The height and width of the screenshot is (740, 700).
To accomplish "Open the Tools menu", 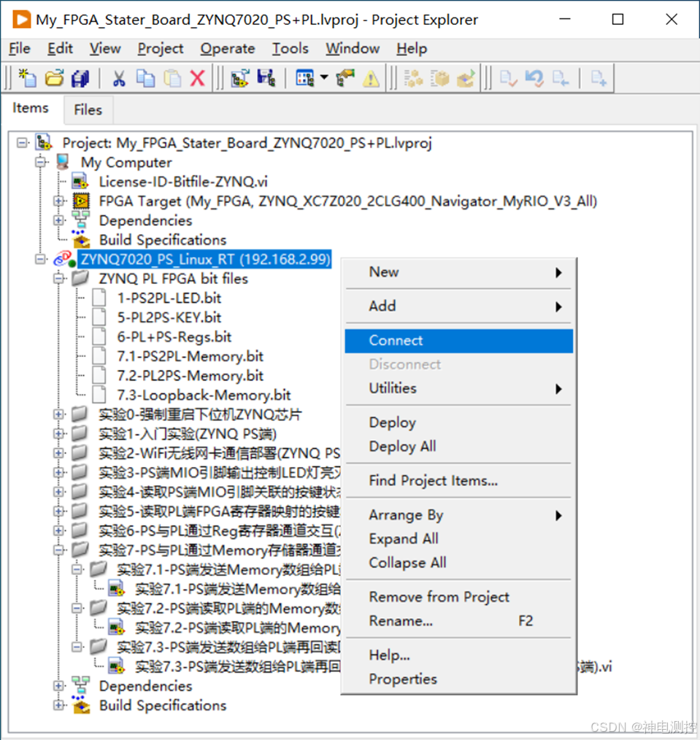I will point(290,49).
